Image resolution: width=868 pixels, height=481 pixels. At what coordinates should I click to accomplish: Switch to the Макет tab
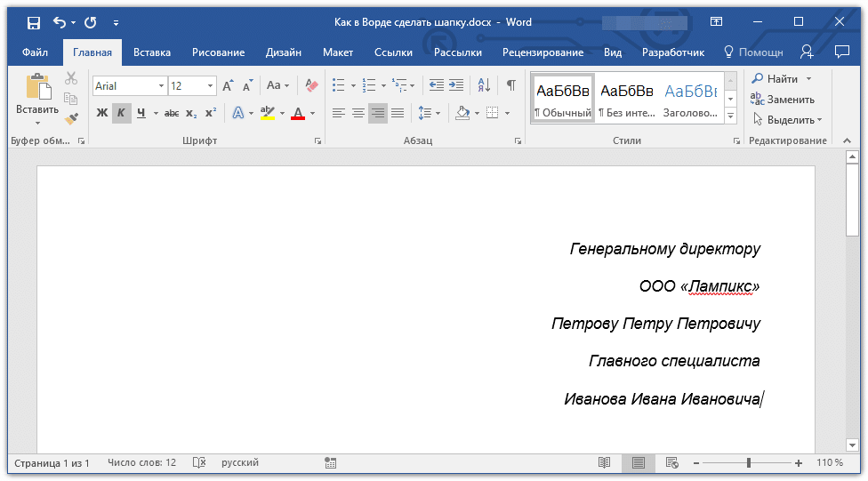(338, 52)
